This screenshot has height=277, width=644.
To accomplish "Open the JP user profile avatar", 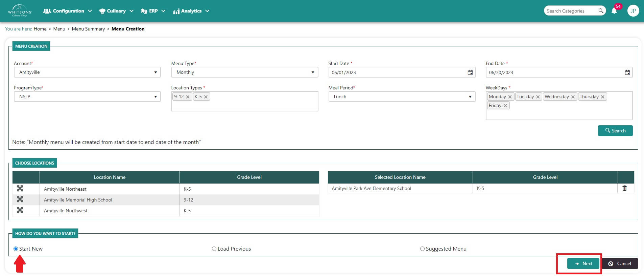I will pos(633,11).
